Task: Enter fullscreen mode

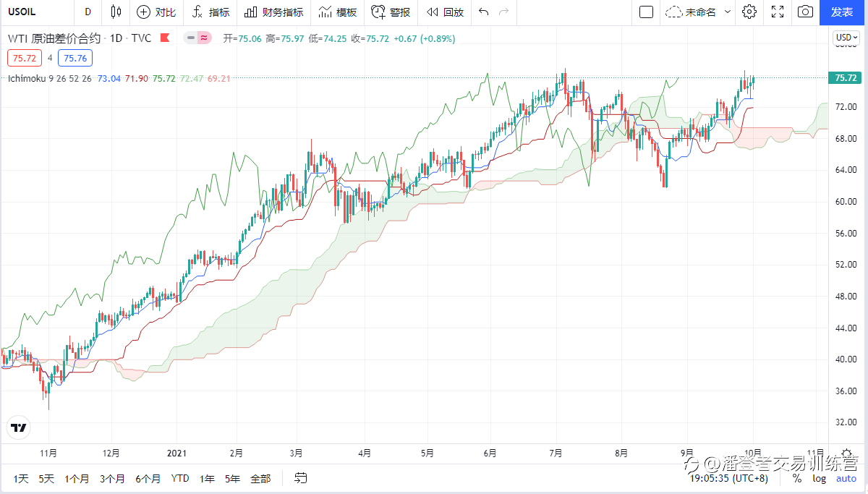Action: (778, 12)
